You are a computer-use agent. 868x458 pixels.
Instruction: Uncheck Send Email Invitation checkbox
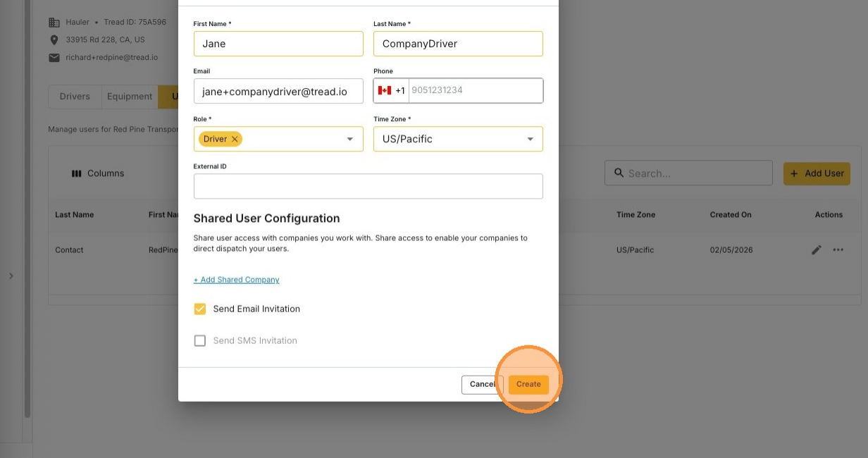point(200,309)
